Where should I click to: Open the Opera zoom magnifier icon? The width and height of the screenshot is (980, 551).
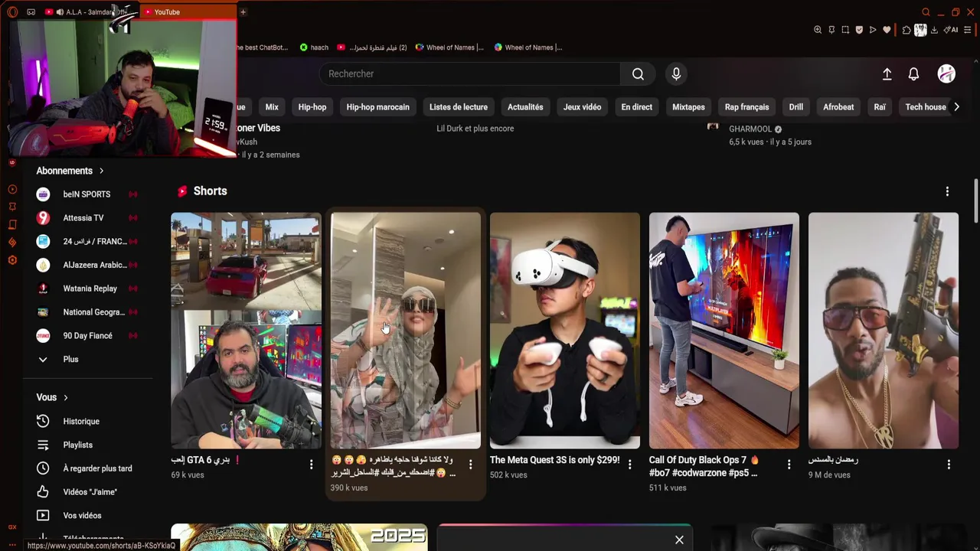818,30
